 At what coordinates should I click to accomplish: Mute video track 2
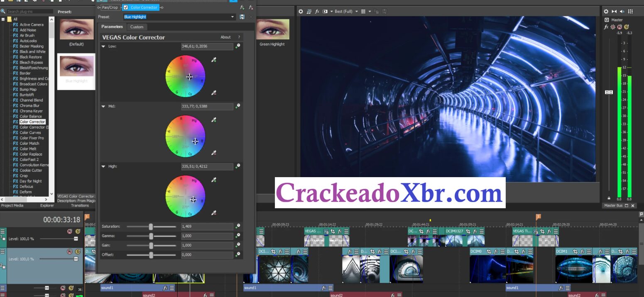(x=70, y=252)
